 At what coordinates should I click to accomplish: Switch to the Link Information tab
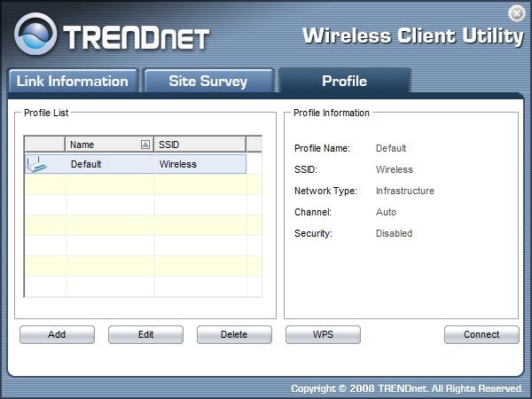tap(73, 81)
